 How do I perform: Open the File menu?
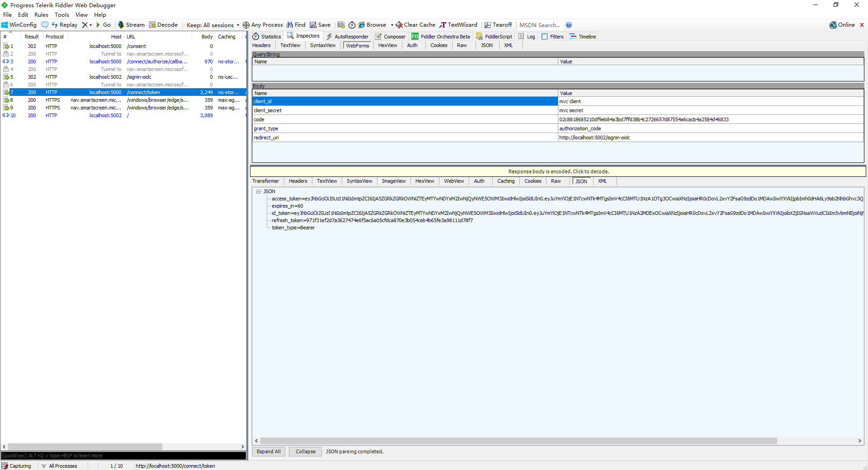[8, 15]
